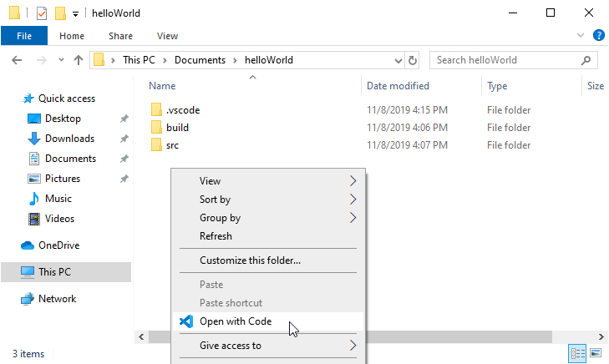This screenshot has height=364, width=609.
Task: Switch to details view button
Action: click(577, 353)
